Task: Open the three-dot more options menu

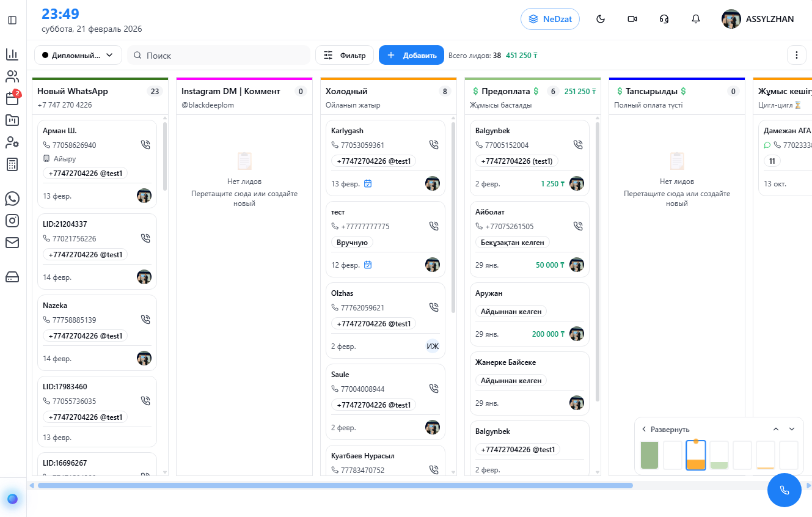Action: [796, 55]
